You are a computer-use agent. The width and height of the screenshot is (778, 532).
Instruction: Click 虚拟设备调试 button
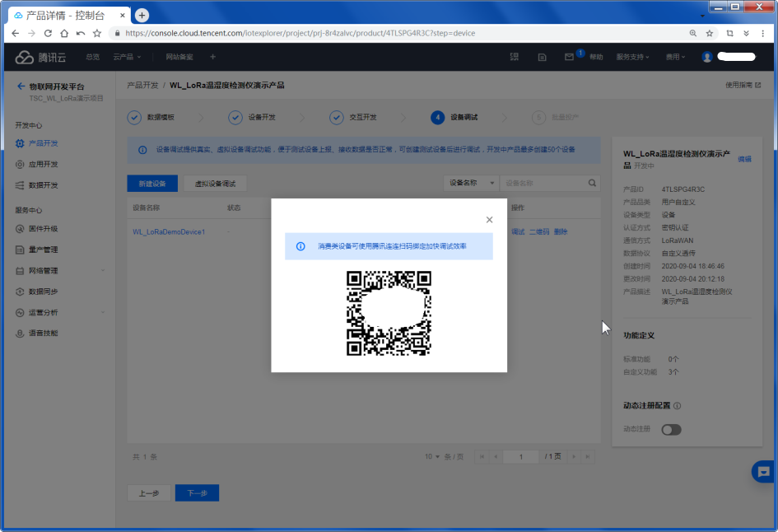(x=215, y=184)
